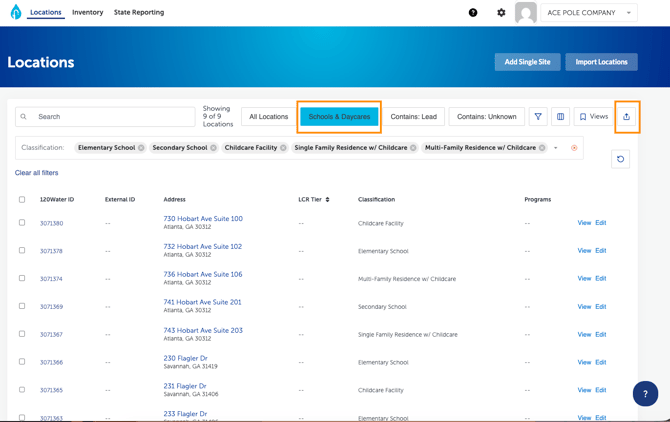
Task: Focus the Search input field
Action: coord(105,117)
